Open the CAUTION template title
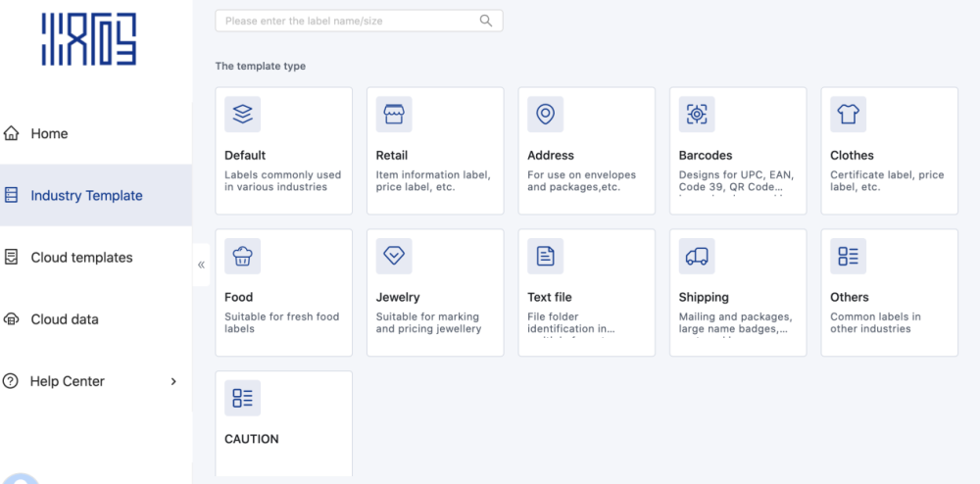980x484 pixels. coord(251,439)
